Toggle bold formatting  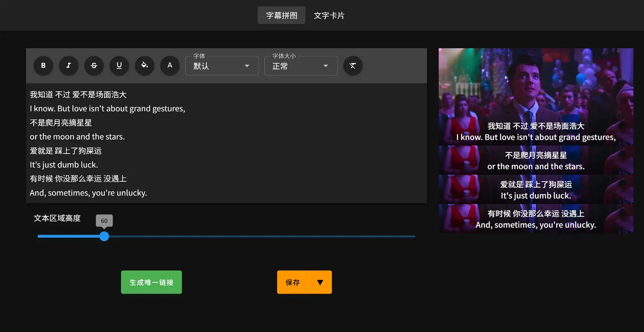(x=43, y=66)
